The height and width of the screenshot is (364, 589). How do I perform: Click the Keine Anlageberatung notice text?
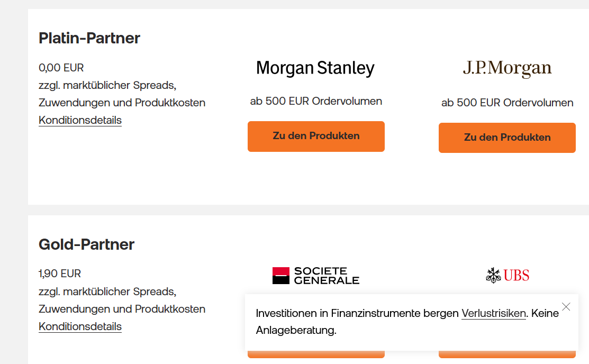point(296,331)
